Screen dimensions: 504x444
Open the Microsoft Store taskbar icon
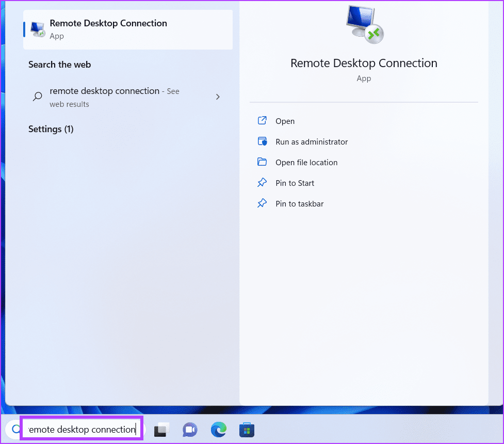[x=247, y=430]
